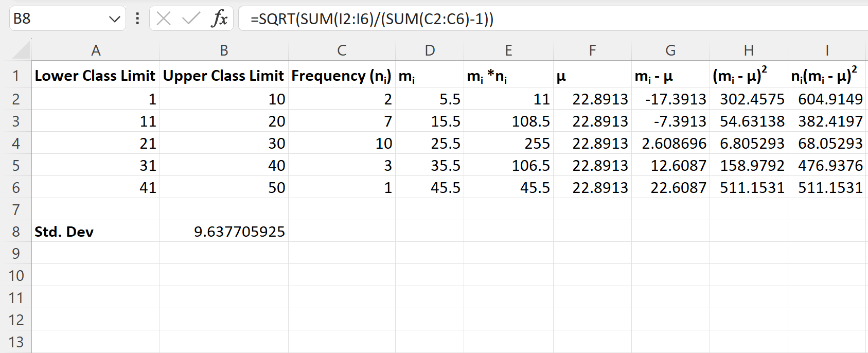This screenshot has width=868, height=353.
Task: Select column A header
Action: [x=96, y=50]
